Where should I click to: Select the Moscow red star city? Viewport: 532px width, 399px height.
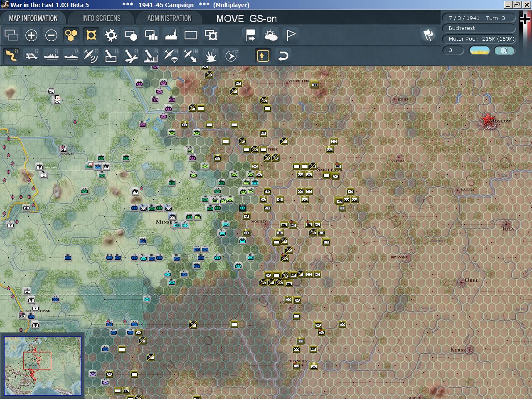(487, 120)
